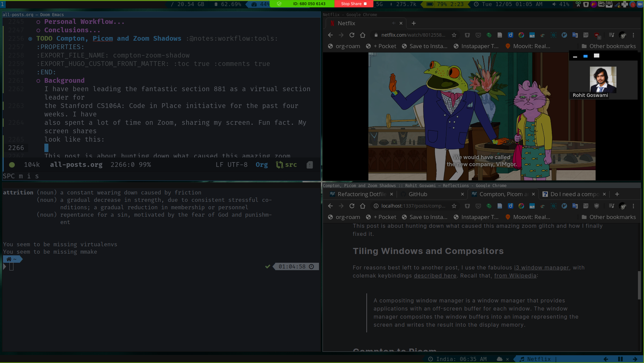Open Chrome three-dot menu in the Netflix window

634,35
